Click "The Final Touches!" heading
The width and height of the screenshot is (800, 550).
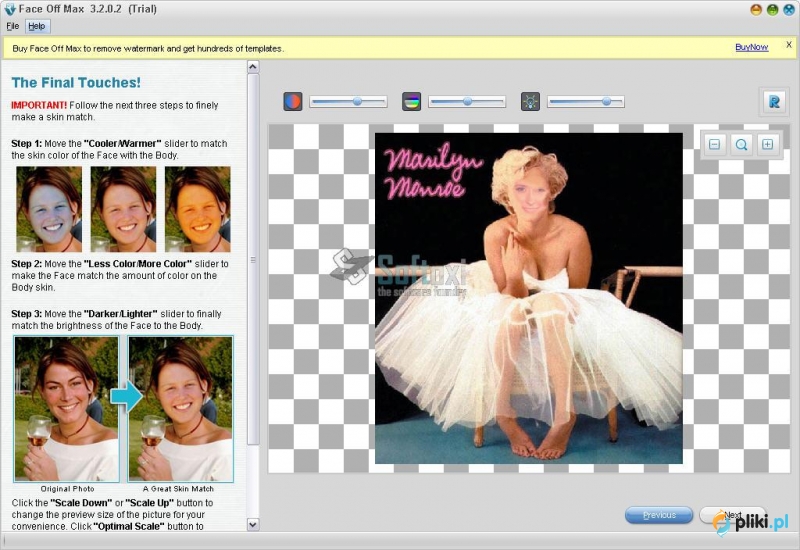[x=76, y=83]
